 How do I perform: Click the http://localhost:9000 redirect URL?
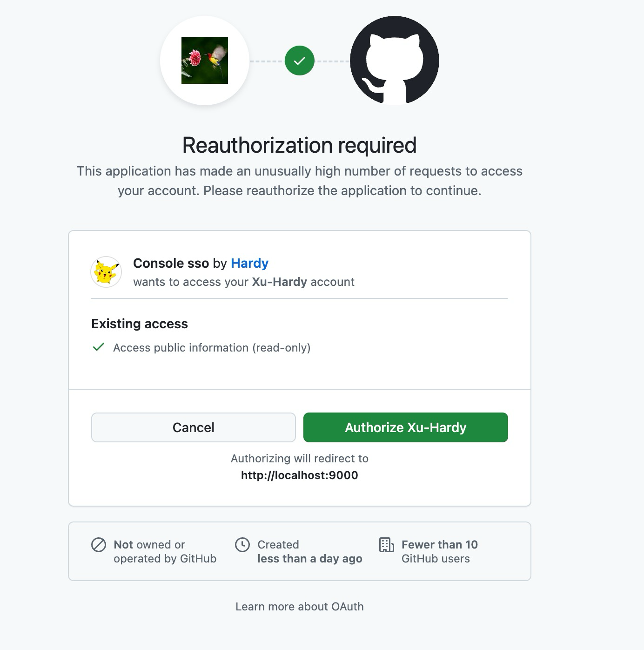click(299, 475)
